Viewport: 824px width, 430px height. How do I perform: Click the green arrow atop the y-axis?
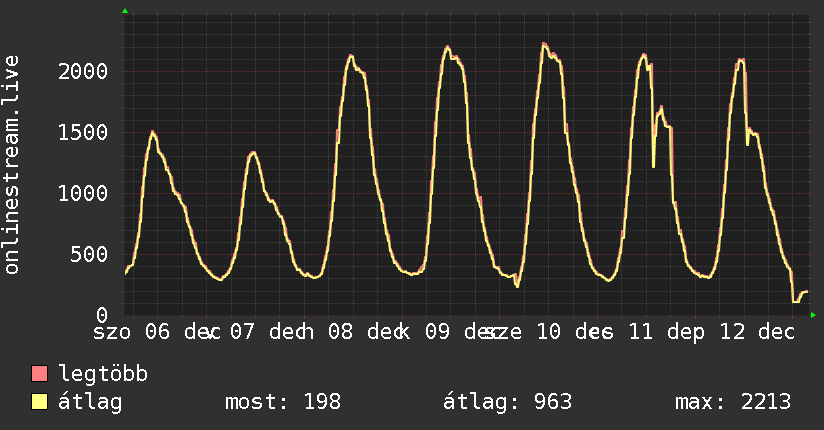[125, 11]
